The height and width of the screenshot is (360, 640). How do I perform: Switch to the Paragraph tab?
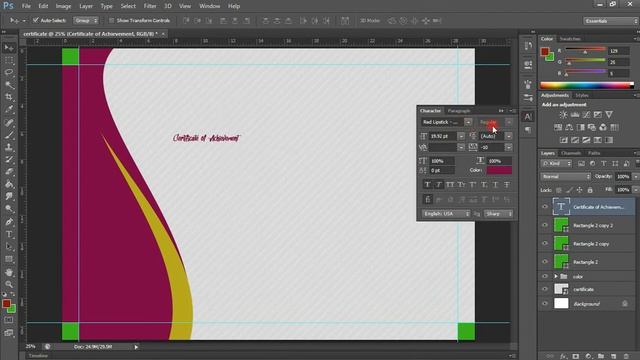click(459, 111)
